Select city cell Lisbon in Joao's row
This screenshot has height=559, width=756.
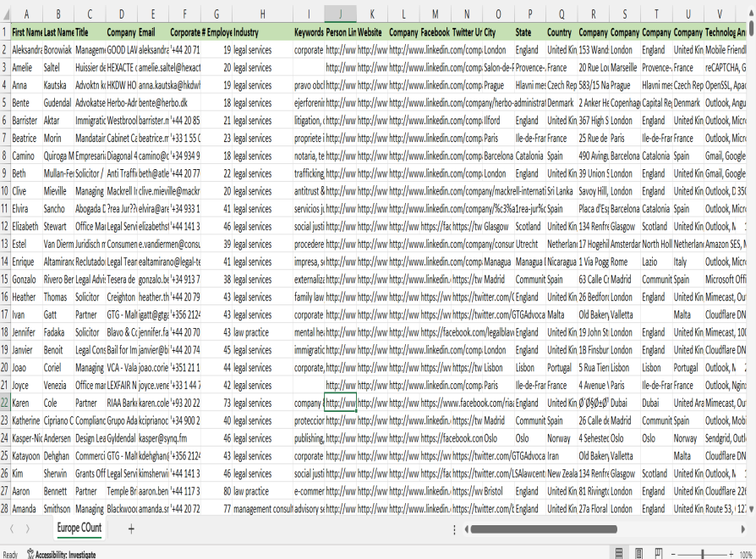point(498,368)
